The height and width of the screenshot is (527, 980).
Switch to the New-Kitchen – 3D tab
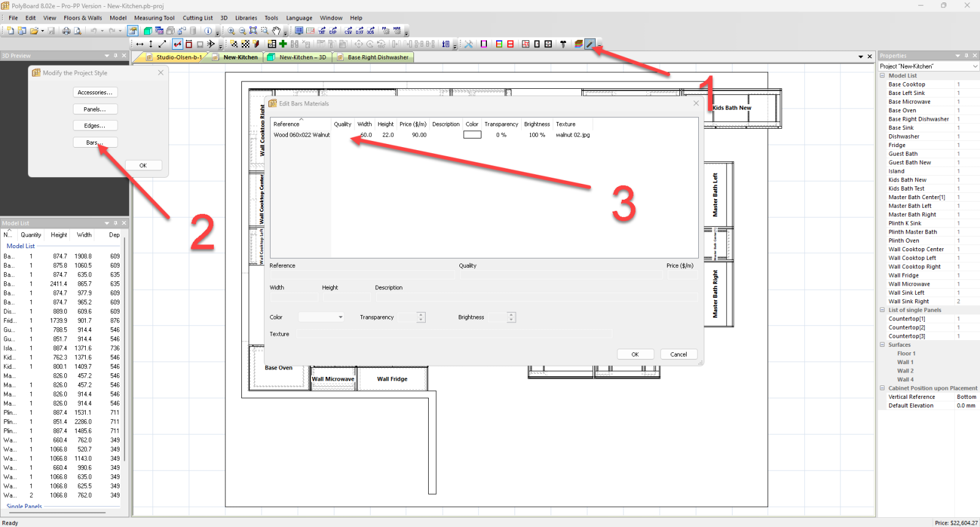click(302, 57)
